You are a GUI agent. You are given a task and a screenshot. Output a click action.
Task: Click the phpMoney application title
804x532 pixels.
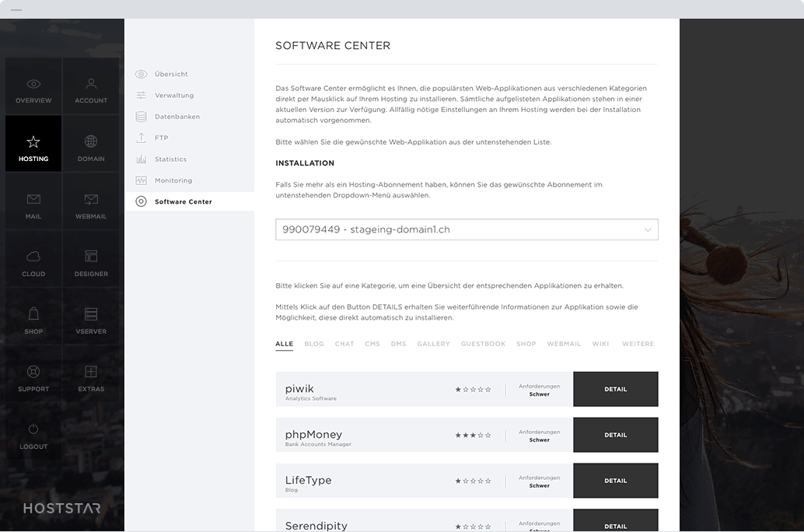(x=313, y=435)
